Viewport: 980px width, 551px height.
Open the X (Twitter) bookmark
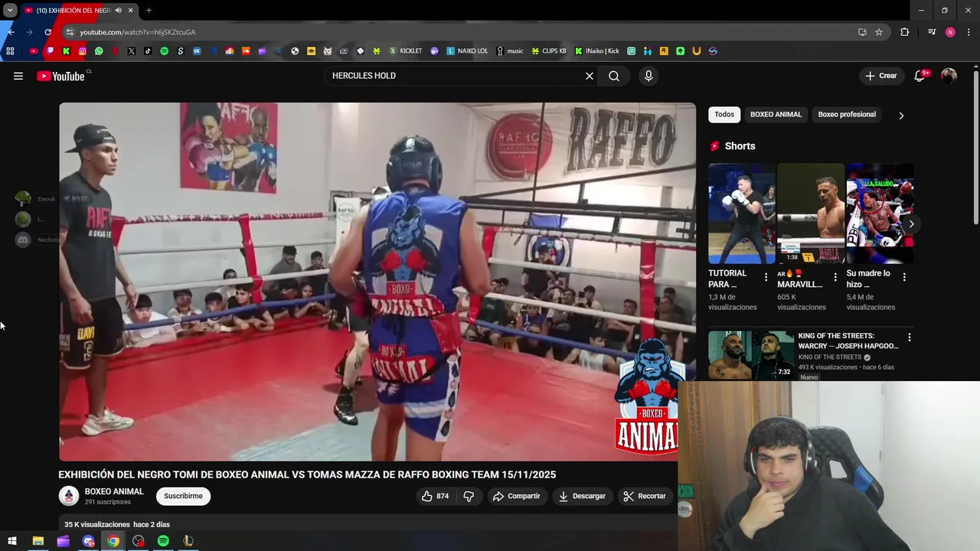132,51
